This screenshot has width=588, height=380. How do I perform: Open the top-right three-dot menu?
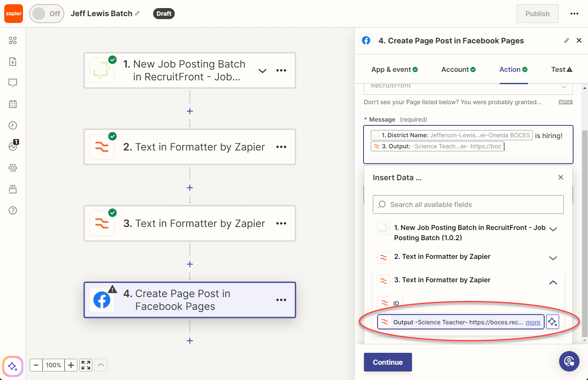tap(574, 14)
